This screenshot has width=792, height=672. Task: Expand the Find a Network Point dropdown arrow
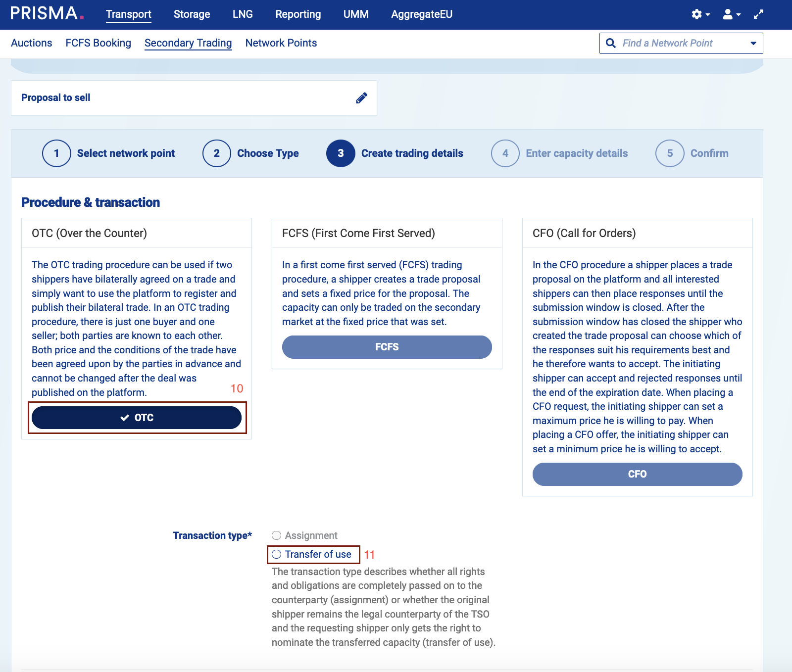pos(753,44)
